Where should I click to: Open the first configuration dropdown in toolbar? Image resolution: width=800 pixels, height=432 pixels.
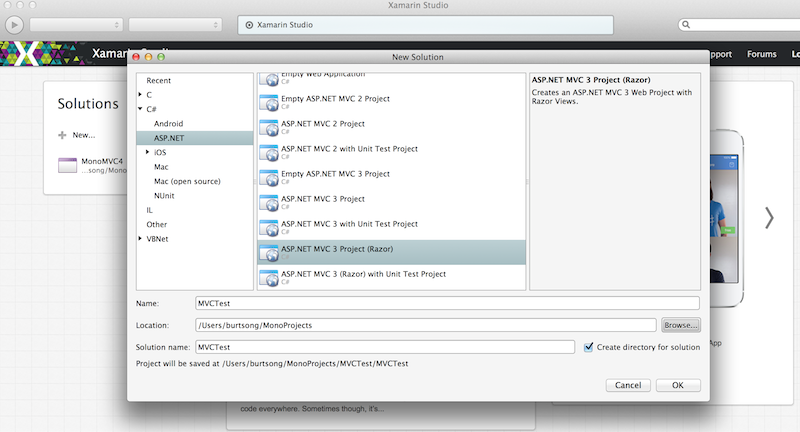coord(76,24)
